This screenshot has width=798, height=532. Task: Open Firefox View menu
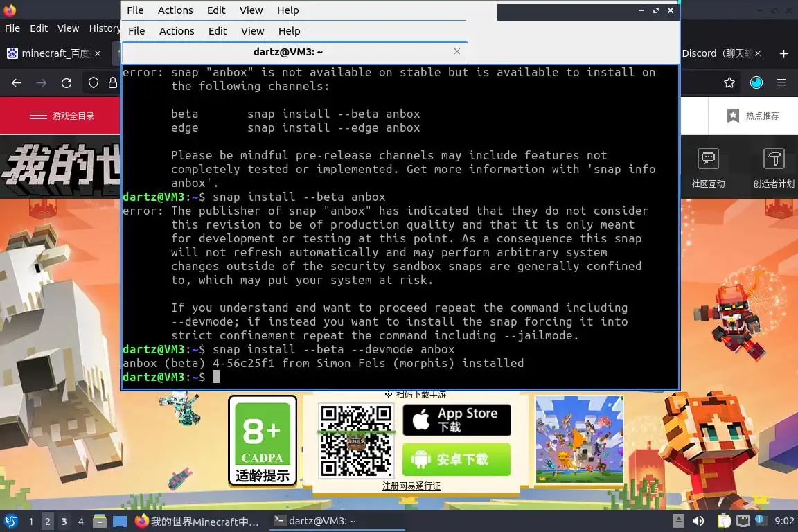pos(68,28)
